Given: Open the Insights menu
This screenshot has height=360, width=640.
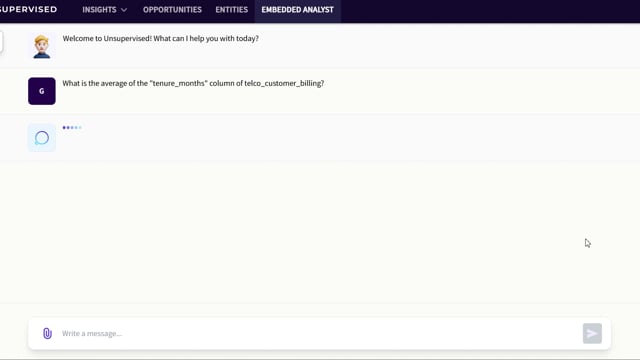Looking at the screenshot, I should (104, 10).
